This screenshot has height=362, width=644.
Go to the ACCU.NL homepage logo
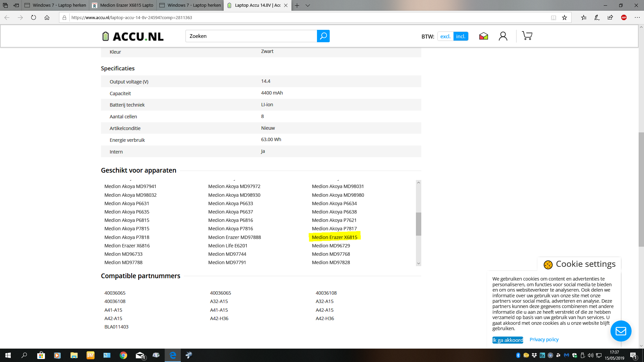(133, 36)
